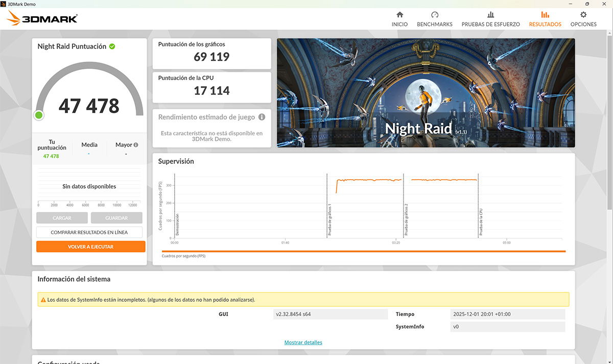This screenshot has width=613, height=364.
Task: Click warning icon in SystemInfo notice
Action: pyautogui.click(x=43, y=300)
